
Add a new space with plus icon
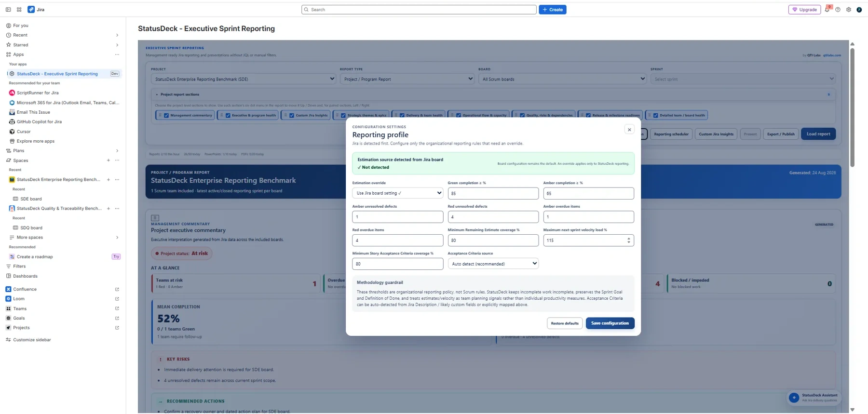tap(108, 160)
